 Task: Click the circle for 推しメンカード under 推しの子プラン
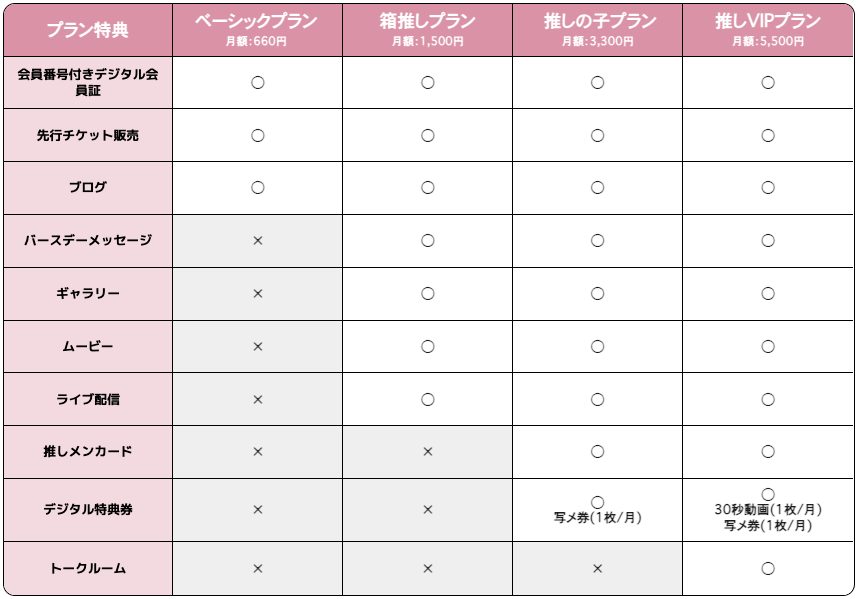click(x=597, y=452)
